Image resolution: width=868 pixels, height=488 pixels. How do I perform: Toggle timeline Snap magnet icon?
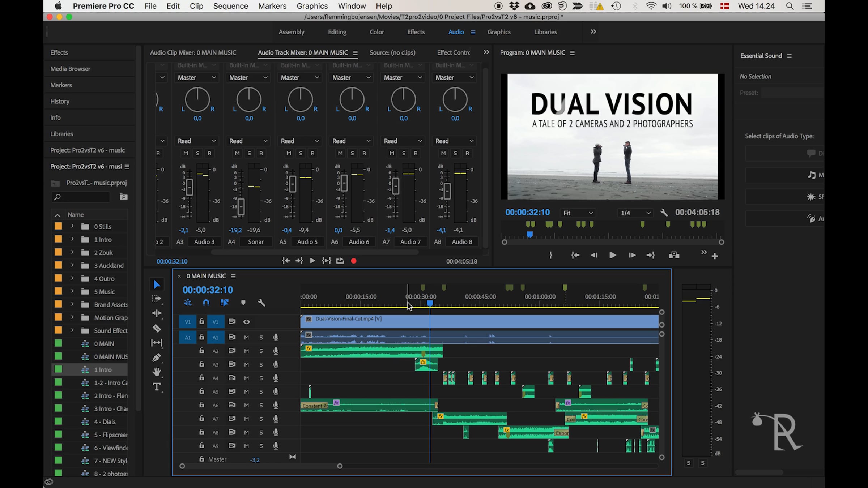pyautogui.click(x=206, y=303)
